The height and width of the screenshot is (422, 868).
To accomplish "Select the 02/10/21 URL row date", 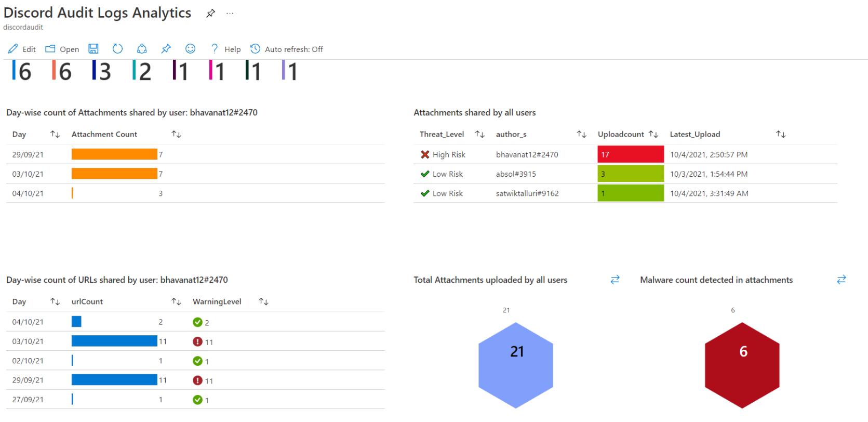I will [x=28, y=361].
